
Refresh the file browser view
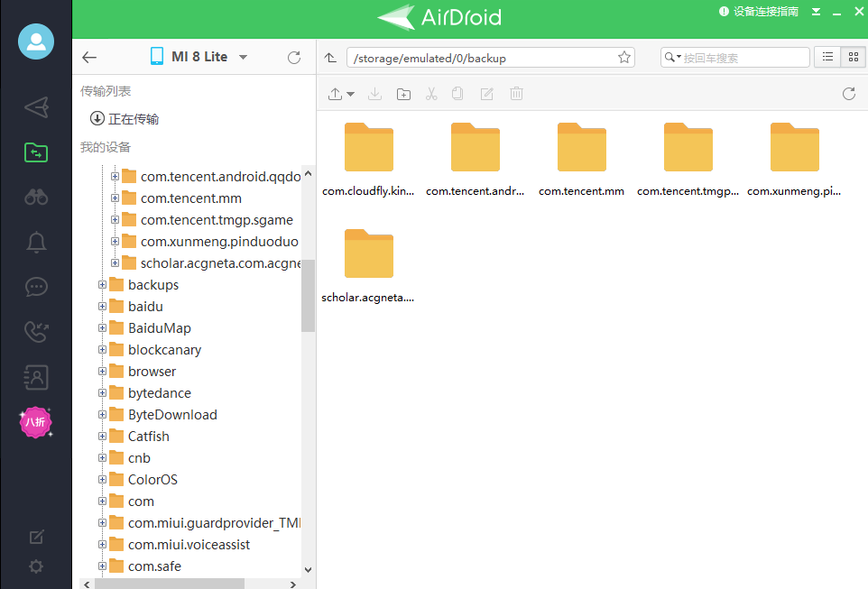849,94
